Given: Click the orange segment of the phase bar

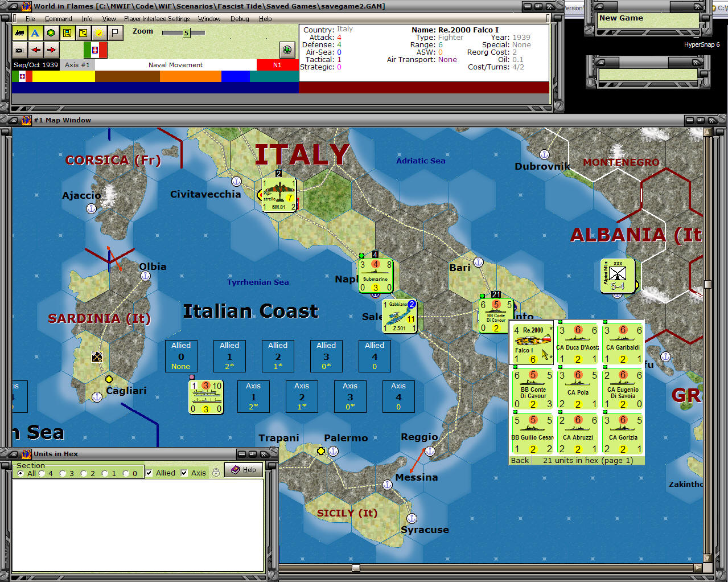Looking at the screenshot, I should point(191,76).
